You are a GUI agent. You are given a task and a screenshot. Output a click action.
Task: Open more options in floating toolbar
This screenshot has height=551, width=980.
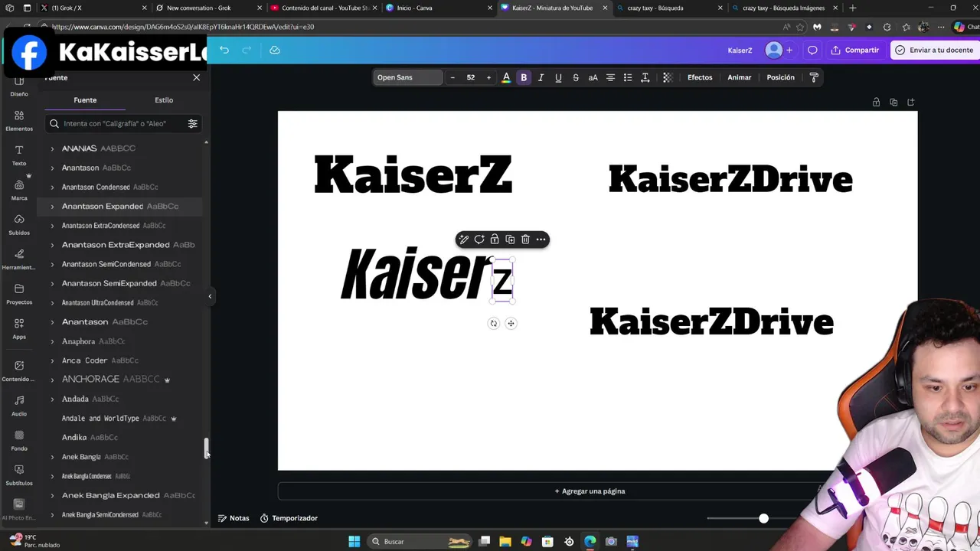541,240
